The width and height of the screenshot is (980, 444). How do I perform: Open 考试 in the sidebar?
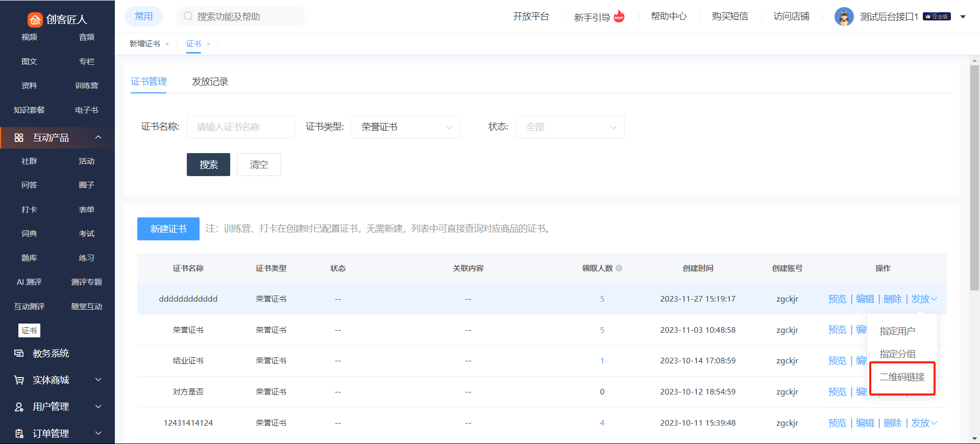tap(86, 234)
